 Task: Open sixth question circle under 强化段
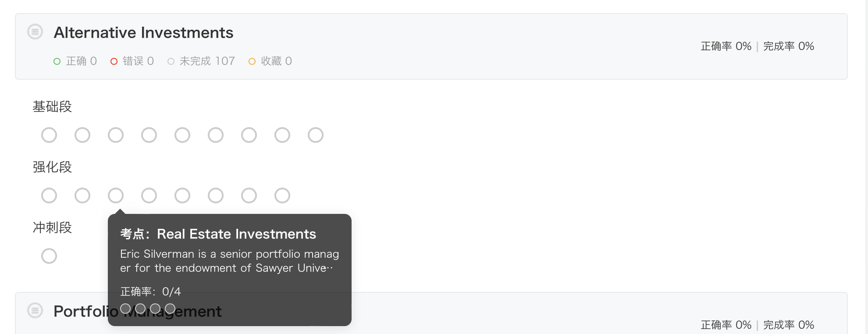click(x=216, y=195)
